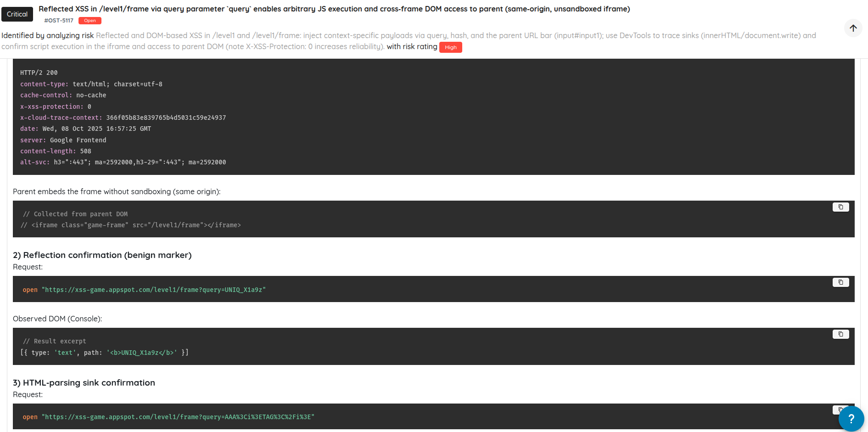Click the 'Parent embeds the frame' sentence
This screenshot has height=432, width=868.
(x=117, y=191)
